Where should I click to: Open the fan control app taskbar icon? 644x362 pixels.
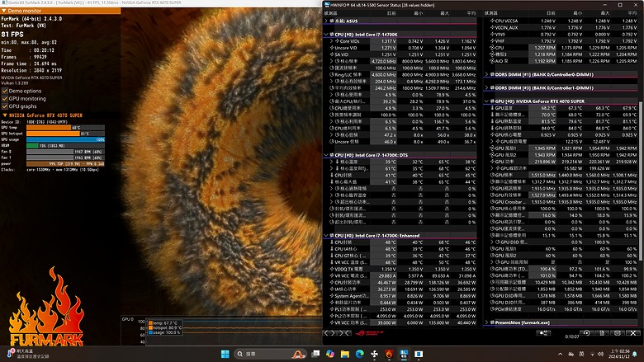pyautogui.click(x=375, y=354)
